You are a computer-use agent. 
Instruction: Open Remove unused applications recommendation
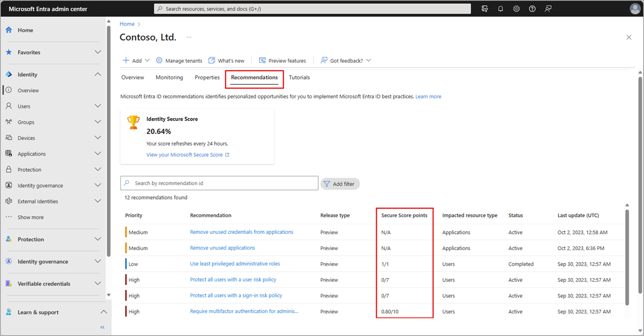point(222,248)
